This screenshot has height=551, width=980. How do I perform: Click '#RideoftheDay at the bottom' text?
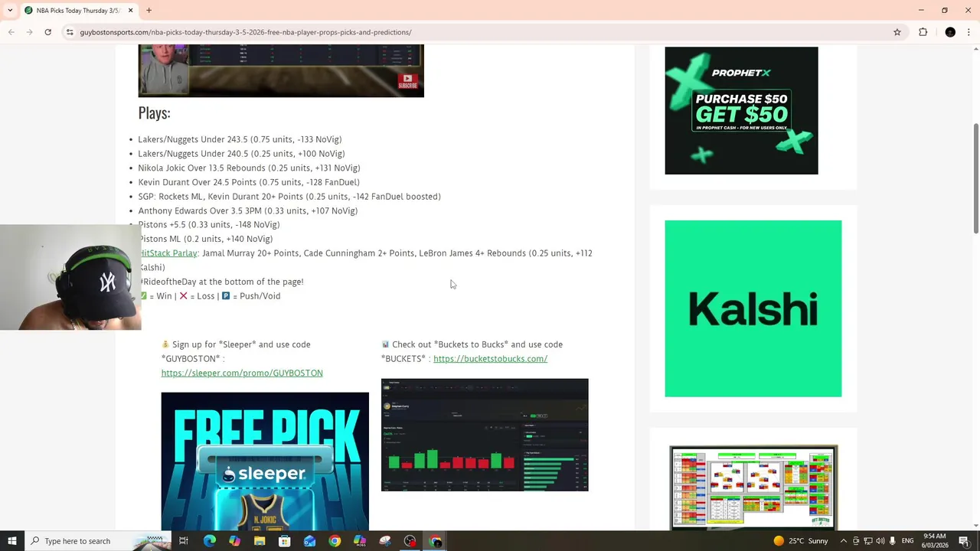point(220,282)
